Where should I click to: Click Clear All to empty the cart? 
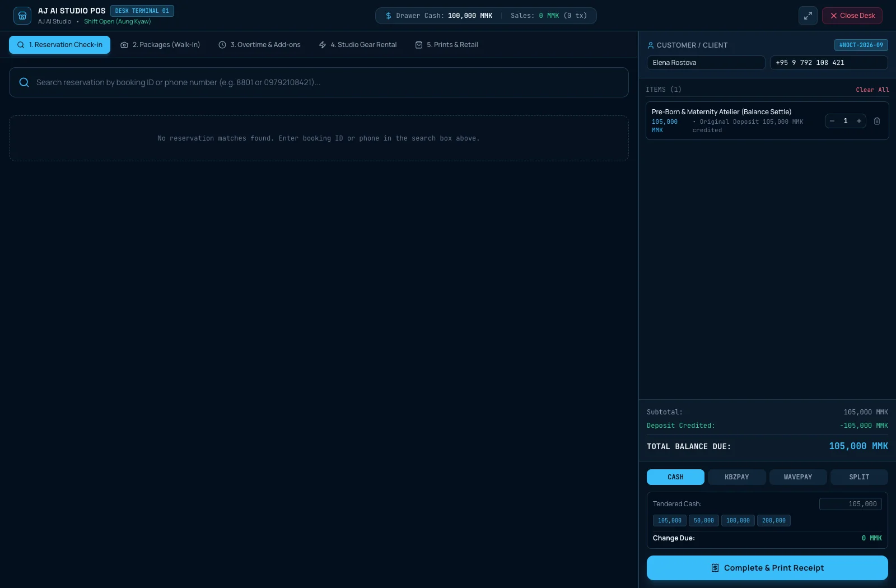click(872, 90)
